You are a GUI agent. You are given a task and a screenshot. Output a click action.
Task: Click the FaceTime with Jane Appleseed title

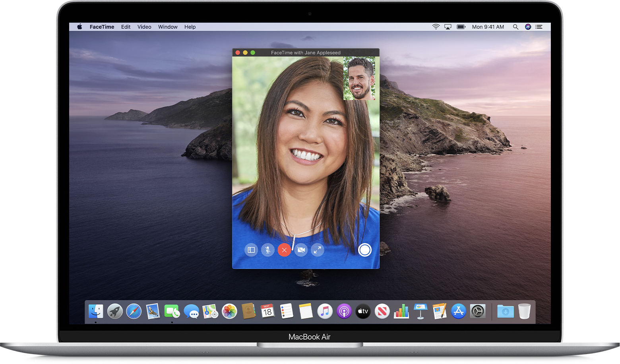pyautogui.click(x=306, y=52)
